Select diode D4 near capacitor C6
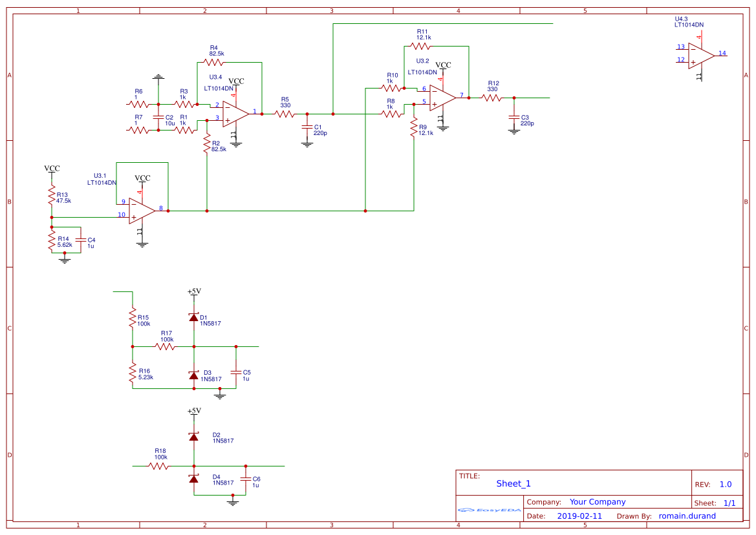The image size is (756, 535). tap(193, 480)
